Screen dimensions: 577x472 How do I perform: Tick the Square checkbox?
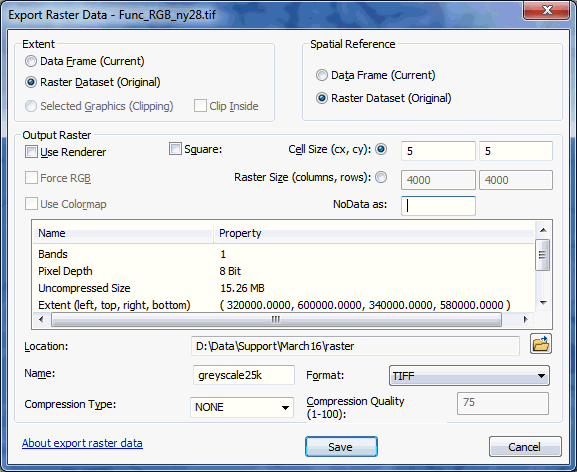[x=175, y=149]
